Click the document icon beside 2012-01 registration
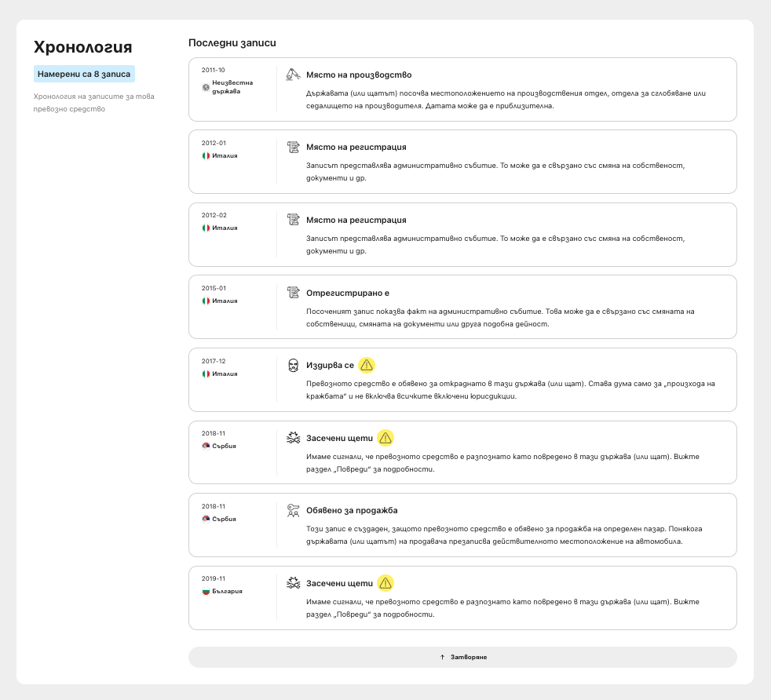The image size is (771, 700). tap(293, 147)
